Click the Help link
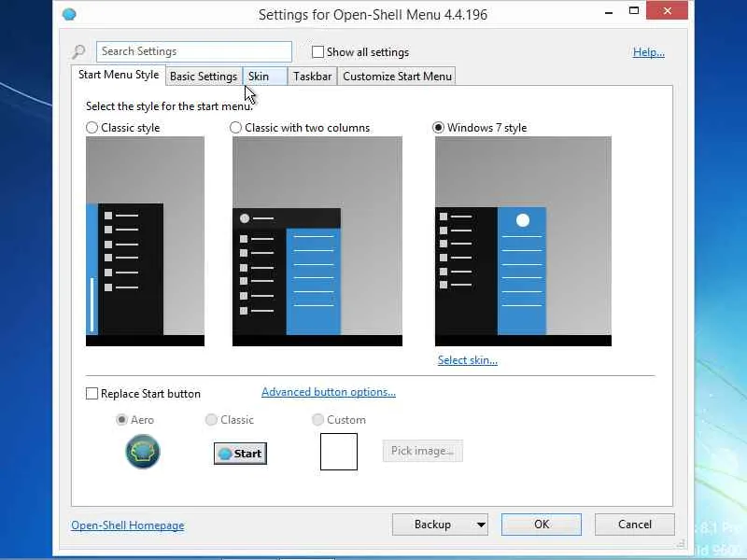The width and height of the screenshot is (747, 560). point(648,52)
